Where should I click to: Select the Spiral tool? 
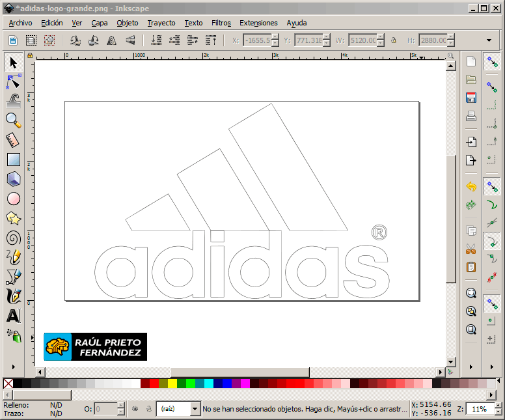pyautogui.click(x=13, y=238)
